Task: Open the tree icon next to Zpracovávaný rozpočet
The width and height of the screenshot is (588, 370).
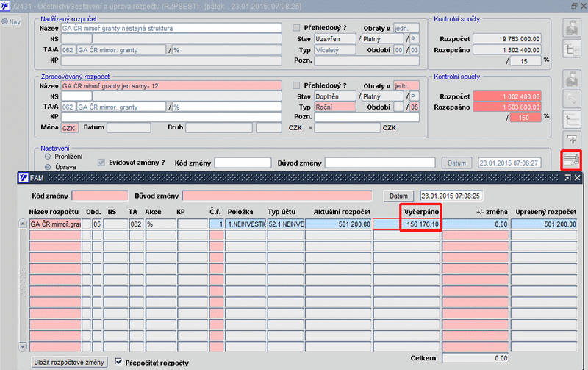Action: click(x=570, y=120)
